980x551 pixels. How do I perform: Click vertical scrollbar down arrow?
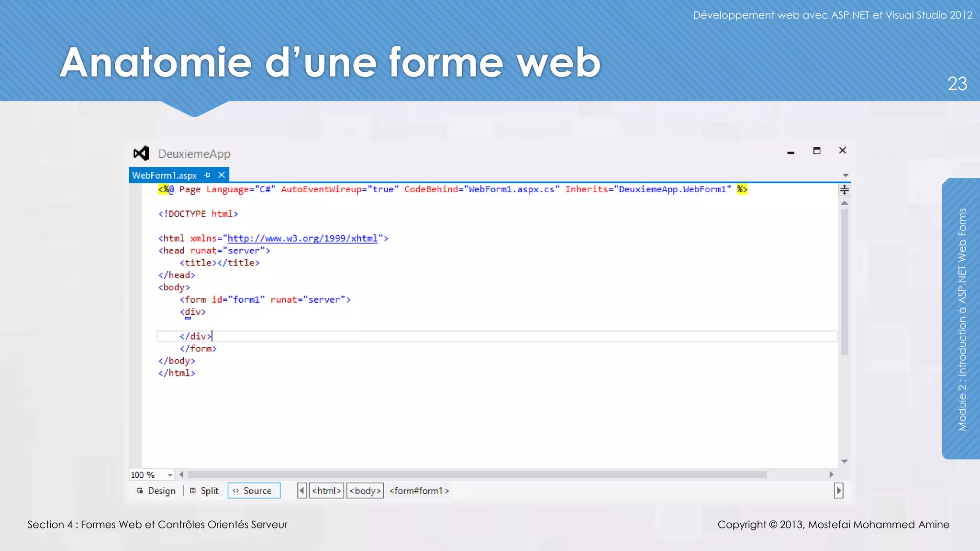pos(845,462)
